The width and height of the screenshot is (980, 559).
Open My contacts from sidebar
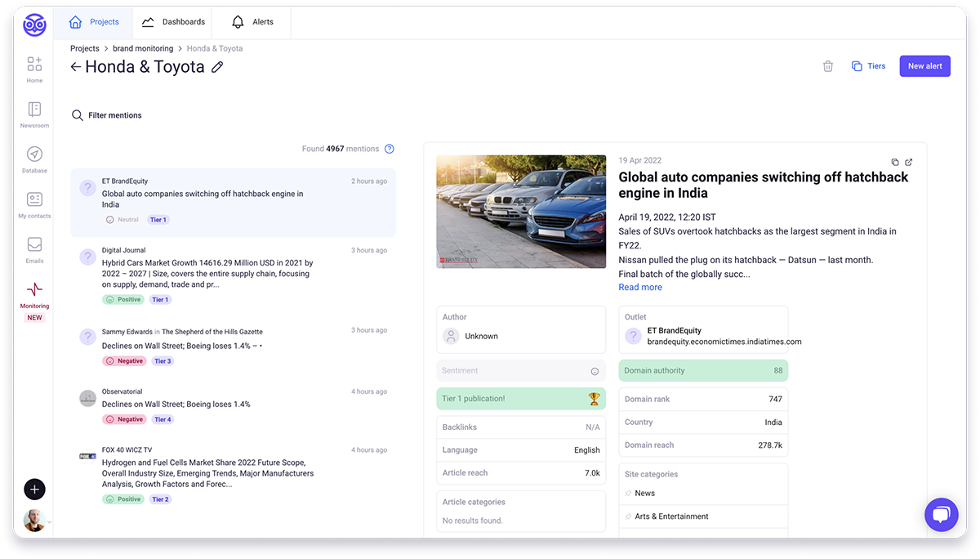coord(34,203)
